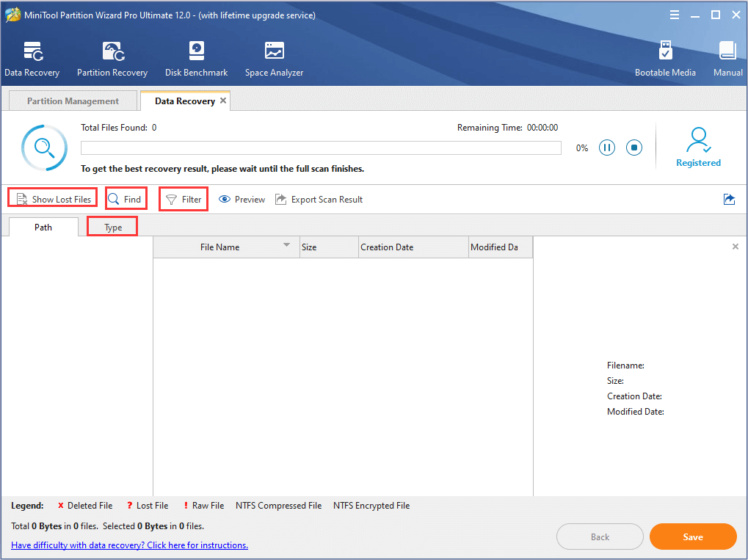Click the Size column header
This screenshot has height=560, width=748.
coord(329,247)
